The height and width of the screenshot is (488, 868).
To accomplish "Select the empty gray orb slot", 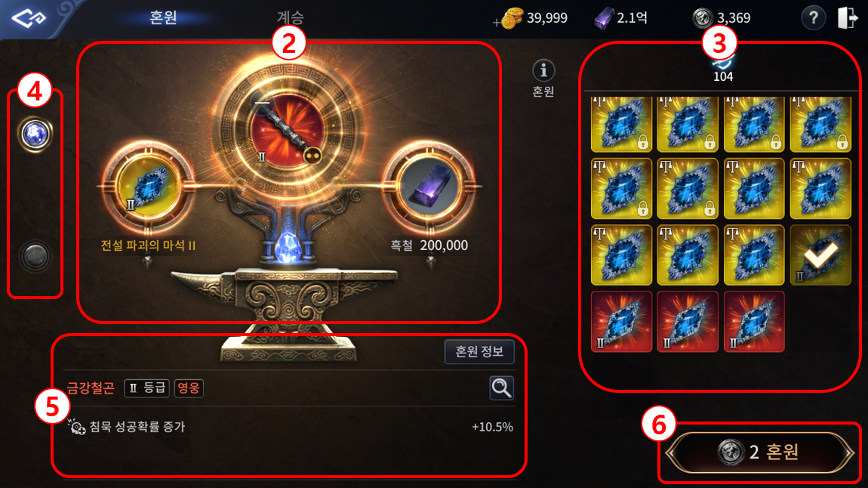I will point(35,256).
